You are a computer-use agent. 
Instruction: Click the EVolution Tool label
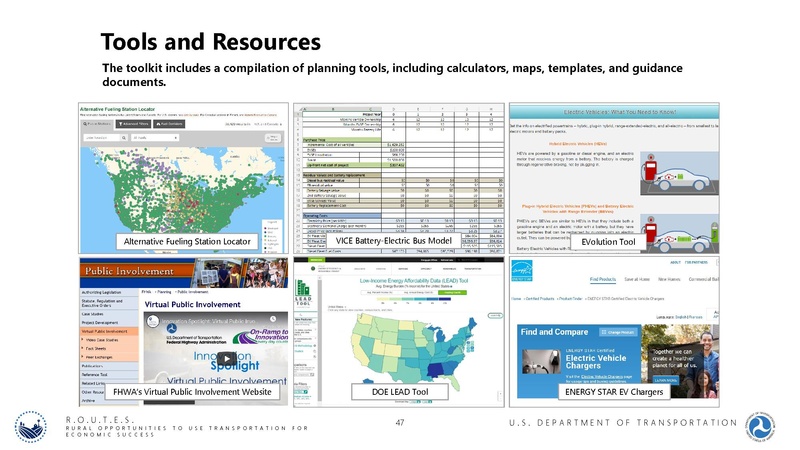pos(608,242)
